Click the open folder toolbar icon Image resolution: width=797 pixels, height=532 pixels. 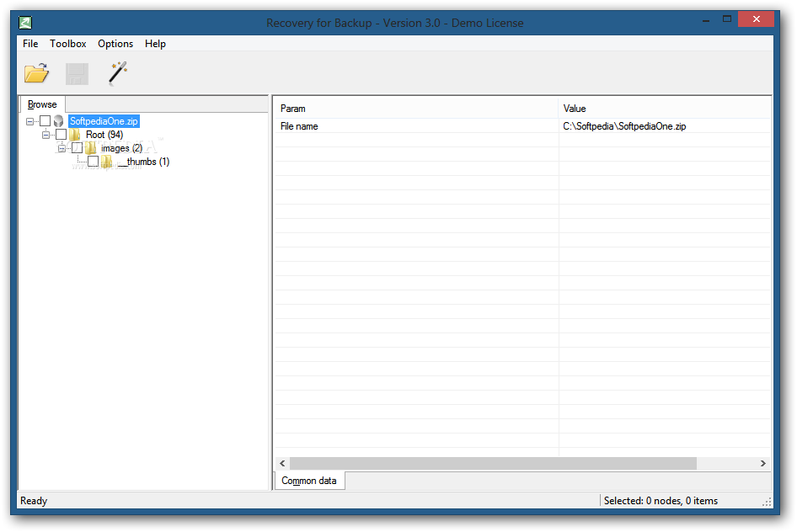coord(36,73)
